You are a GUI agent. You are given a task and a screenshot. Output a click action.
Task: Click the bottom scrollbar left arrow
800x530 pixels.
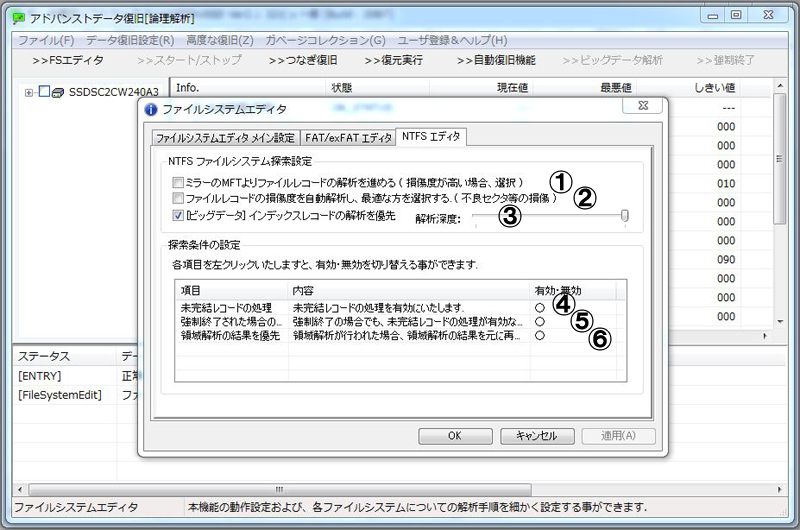[20, 490]
